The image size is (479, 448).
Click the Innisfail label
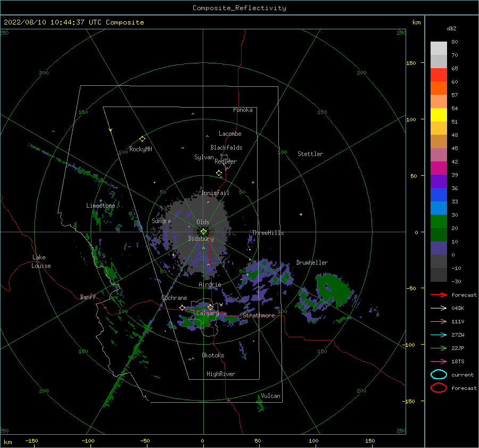[x=215, y=193]
